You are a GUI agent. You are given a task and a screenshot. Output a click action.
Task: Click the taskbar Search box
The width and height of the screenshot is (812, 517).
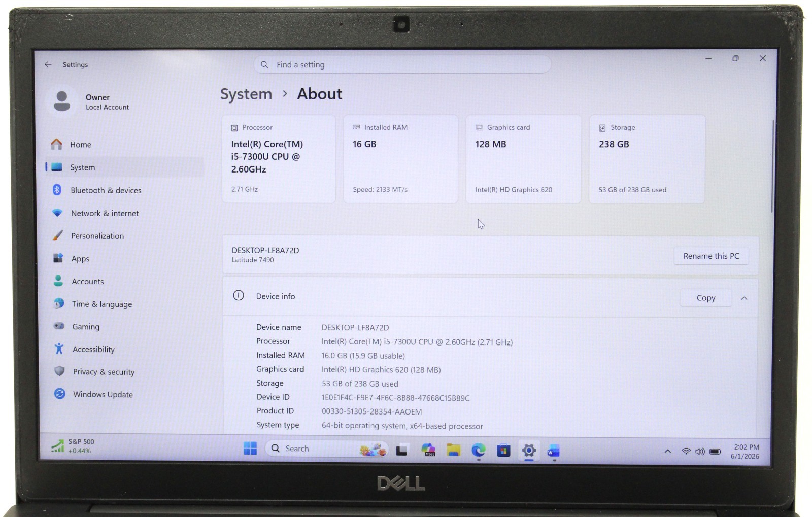327,449
